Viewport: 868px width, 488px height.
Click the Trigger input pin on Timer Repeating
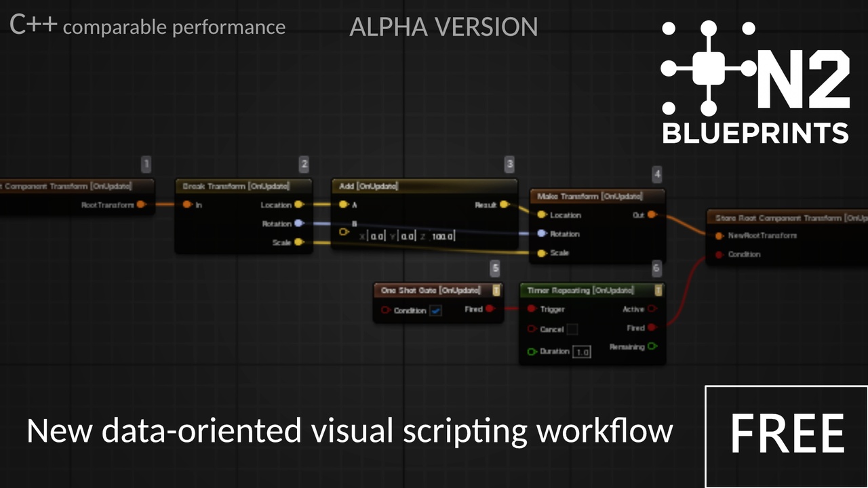click(532, 309)
